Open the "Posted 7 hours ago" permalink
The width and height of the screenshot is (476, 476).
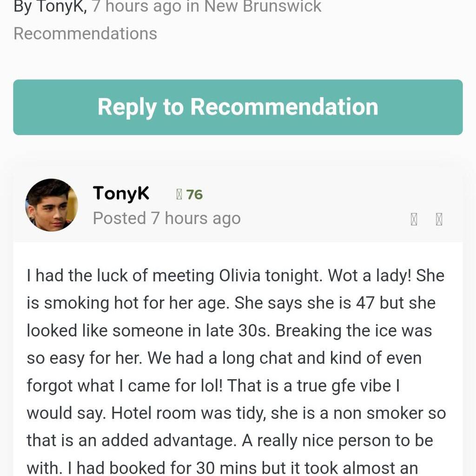pos(166,218)
